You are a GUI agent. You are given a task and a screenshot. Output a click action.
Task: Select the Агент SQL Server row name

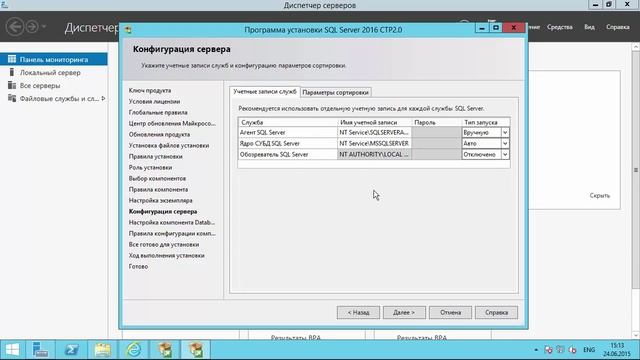(262, 132)
